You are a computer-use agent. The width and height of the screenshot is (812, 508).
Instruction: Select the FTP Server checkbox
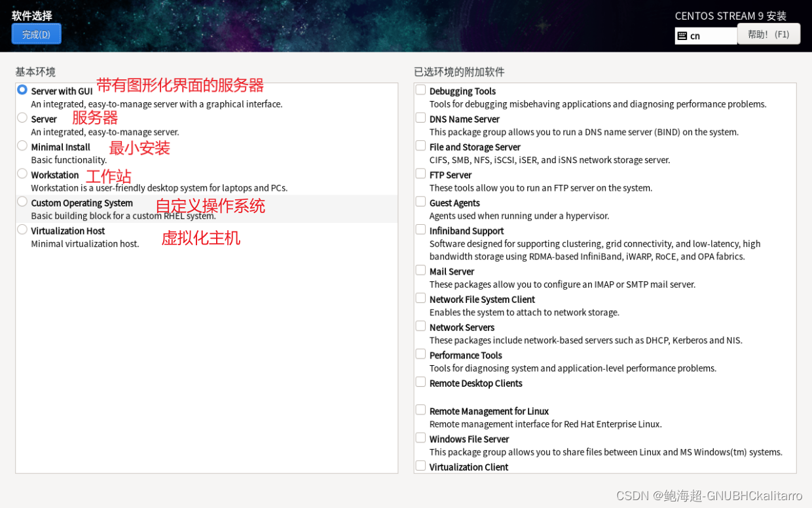pyautogui.click(x=420, y=173)
